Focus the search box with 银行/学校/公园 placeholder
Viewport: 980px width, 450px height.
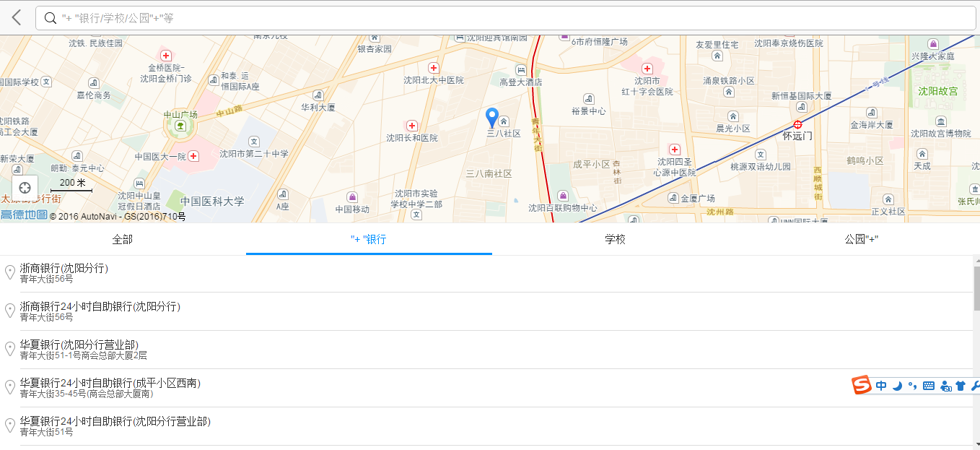pyautogui.click(x=505, y=18)
